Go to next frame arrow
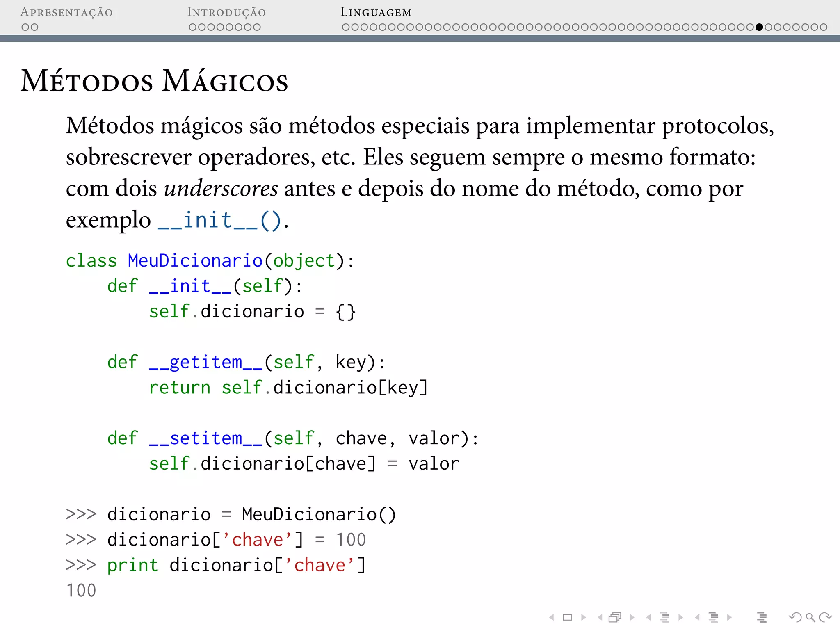 point(632,617)
